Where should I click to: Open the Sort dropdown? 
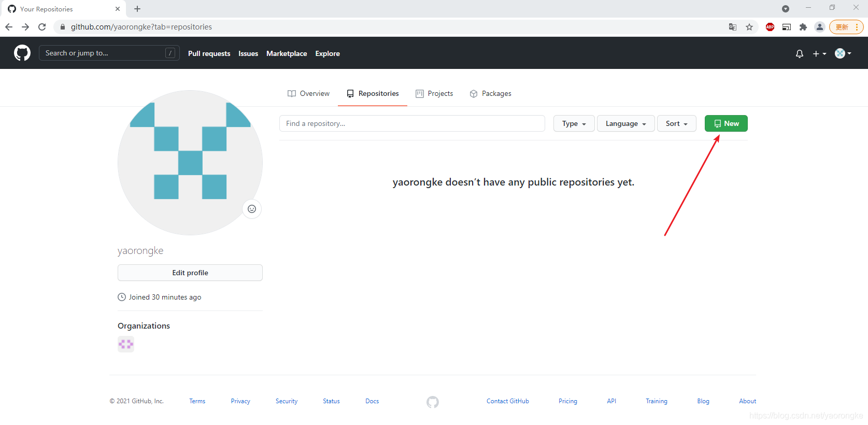pyautogui.click(x=676, y=123)
